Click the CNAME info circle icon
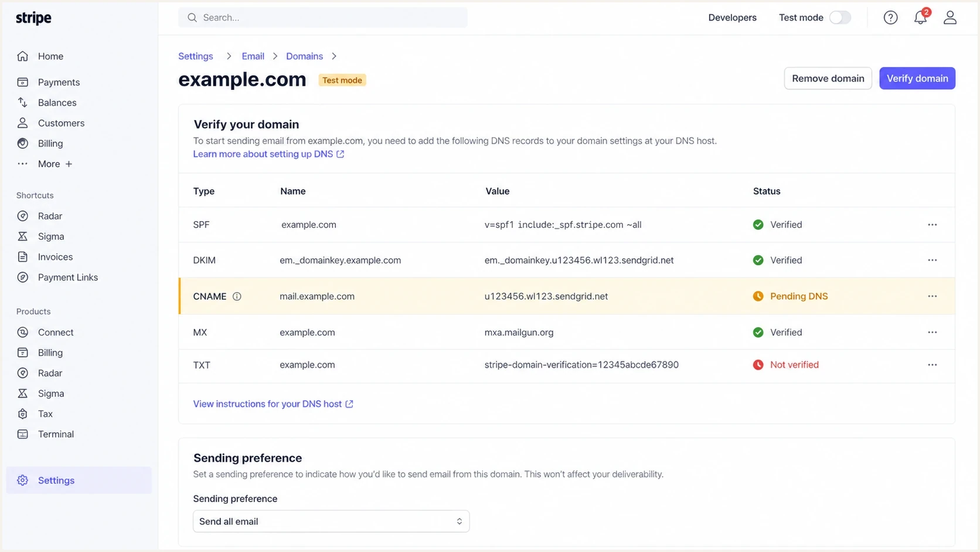Image resolution: width=980 pixels, height=552 pixels. point(237,296)
